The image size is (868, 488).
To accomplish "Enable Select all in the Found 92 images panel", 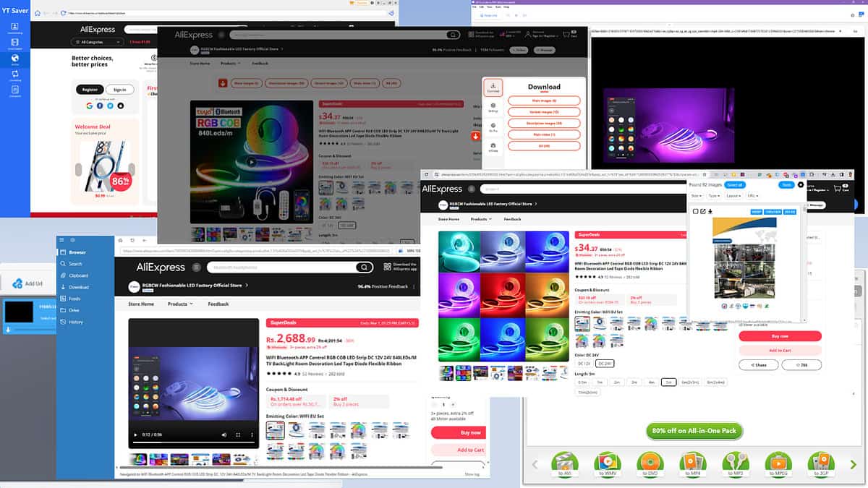I will [736, 185].
